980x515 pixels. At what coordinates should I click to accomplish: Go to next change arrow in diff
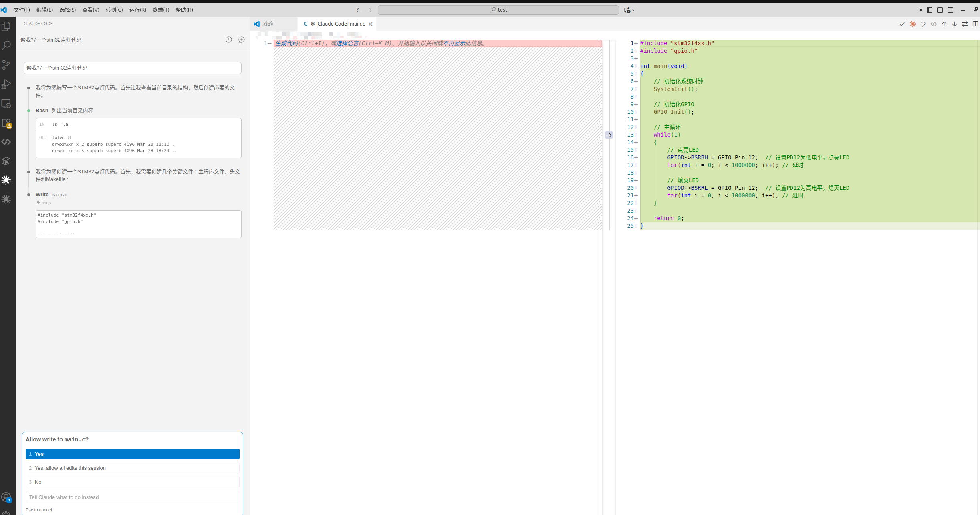[954, 24]
